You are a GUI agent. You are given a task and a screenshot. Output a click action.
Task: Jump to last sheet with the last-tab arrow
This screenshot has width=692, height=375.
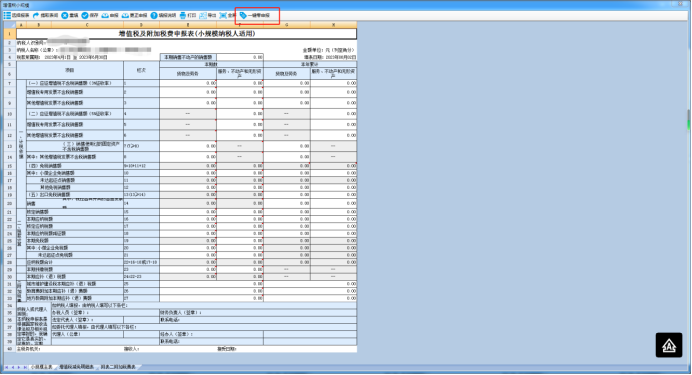point(25,367)
